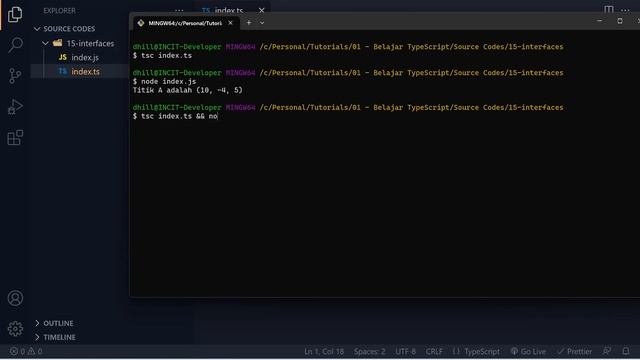Select index.ts in the file tree
The height and width of the screenshot is (360, 640).
point(85,71)
